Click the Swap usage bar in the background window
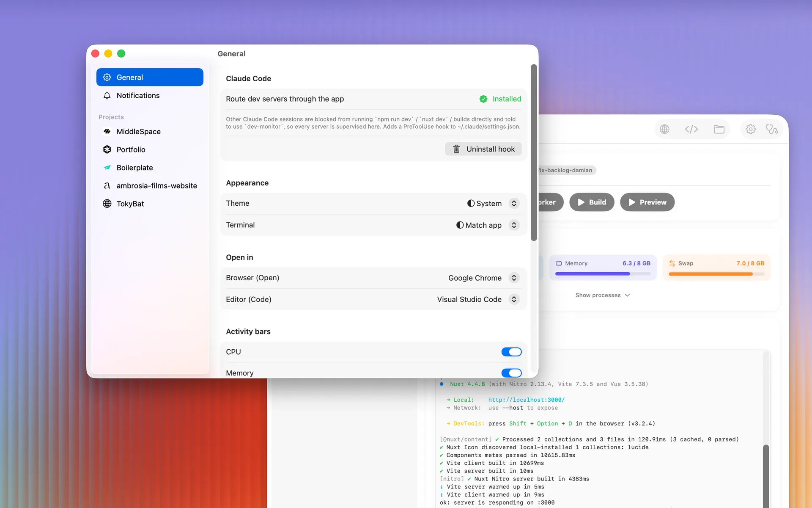The width and height of the screenshot is (812, 508). [x=716, y=274]
